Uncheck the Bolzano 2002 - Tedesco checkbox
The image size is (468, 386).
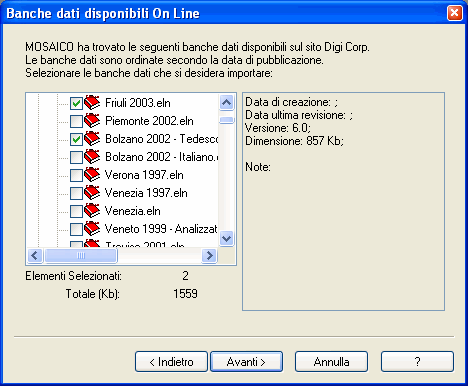point(76,139)
